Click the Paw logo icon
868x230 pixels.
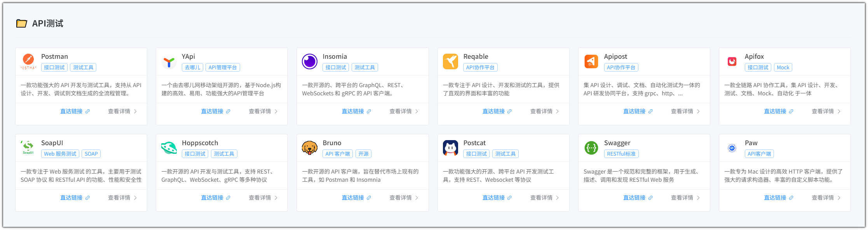[732, 148]
